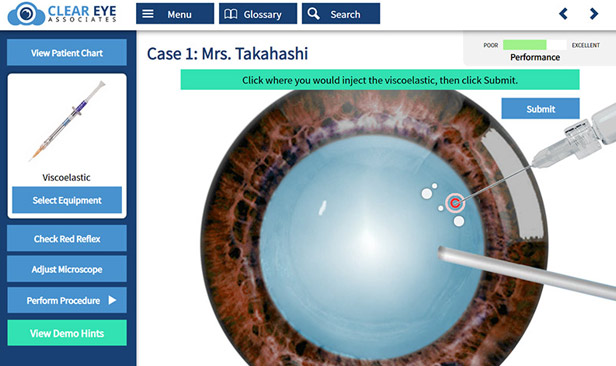Submit the injection location

(x=540, y=108)
